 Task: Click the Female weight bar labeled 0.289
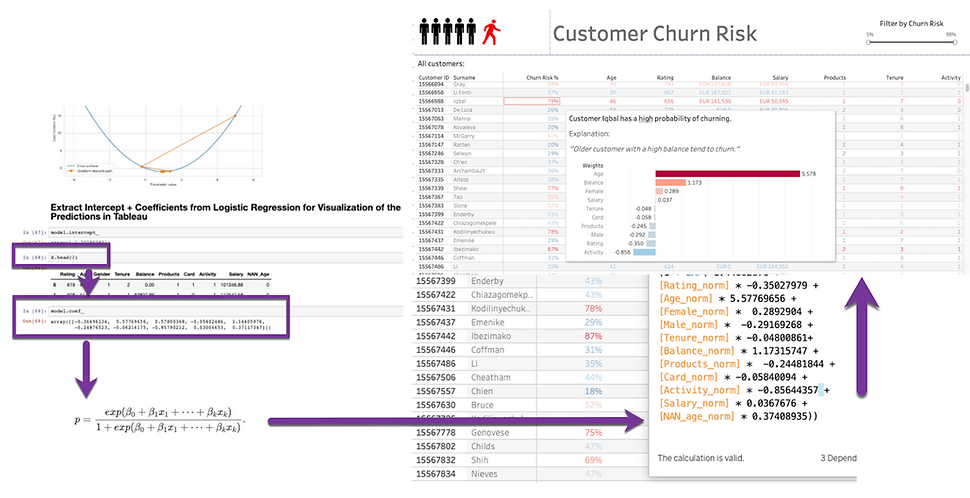(659, 191)
